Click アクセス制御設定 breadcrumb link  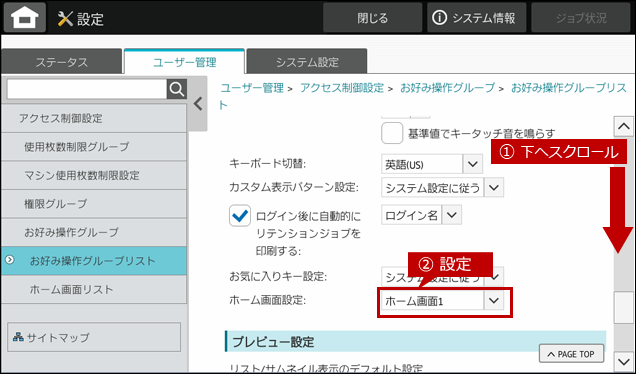point(342,88)
